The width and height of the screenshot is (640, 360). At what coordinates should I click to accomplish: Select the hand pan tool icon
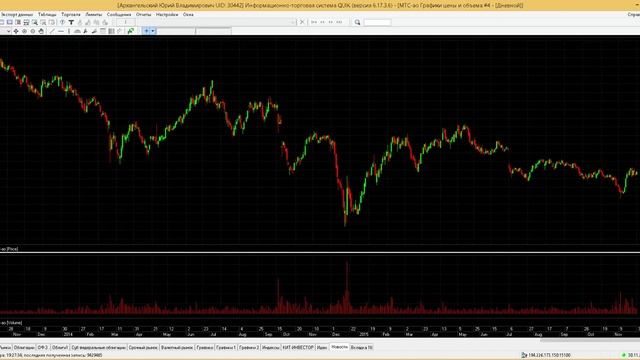[x=41, y=31]
